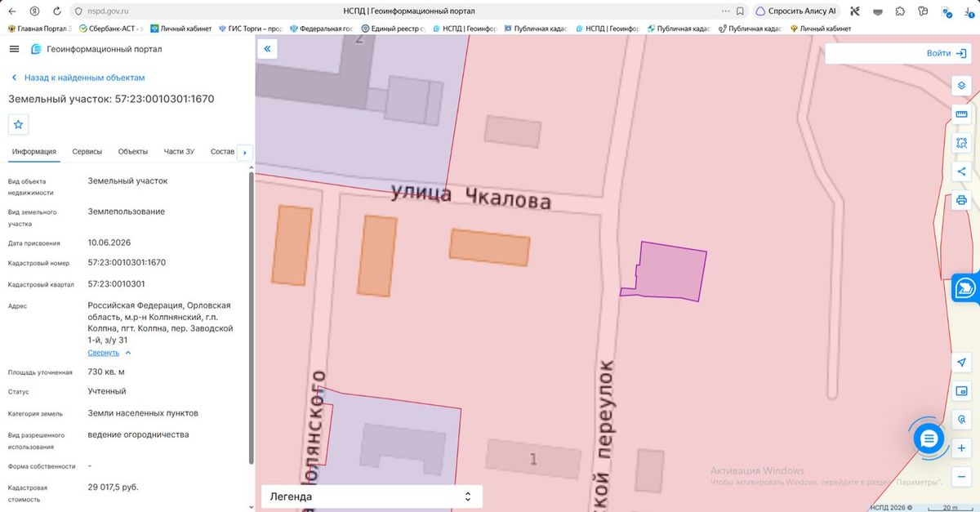Screen dimensions: 980x512
Task: Go back in browser history
Action: pos(11,11)
